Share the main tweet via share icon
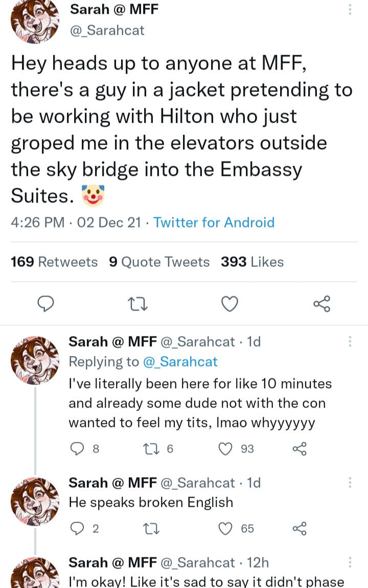Screen dimensions: 368x588 pos(322,304)
